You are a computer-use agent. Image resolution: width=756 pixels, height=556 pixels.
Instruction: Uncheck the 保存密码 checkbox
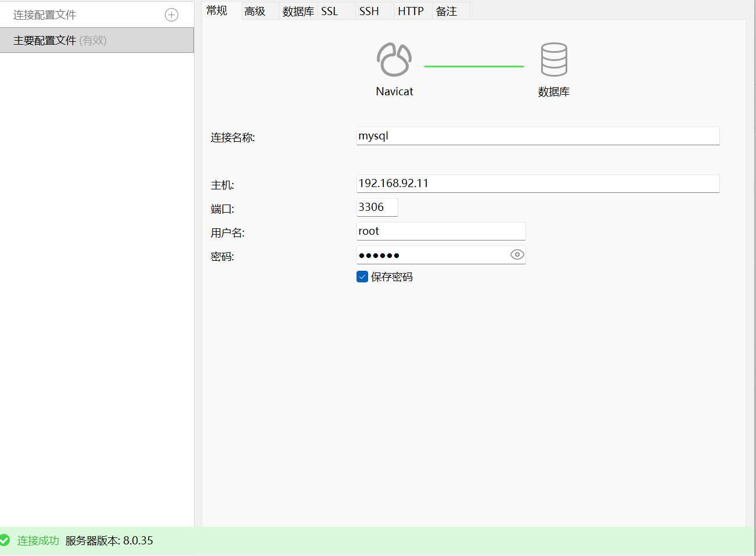(x=362, y=277)
